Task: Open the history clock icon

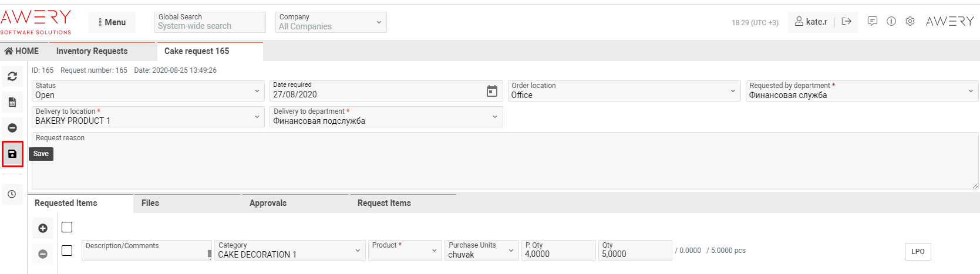Action: point(12,194)
